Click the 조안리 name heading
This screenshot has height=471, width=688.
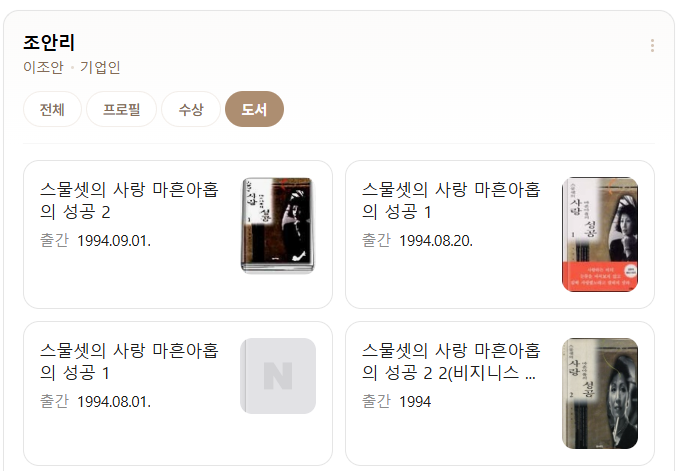click(x=49, y=43)
